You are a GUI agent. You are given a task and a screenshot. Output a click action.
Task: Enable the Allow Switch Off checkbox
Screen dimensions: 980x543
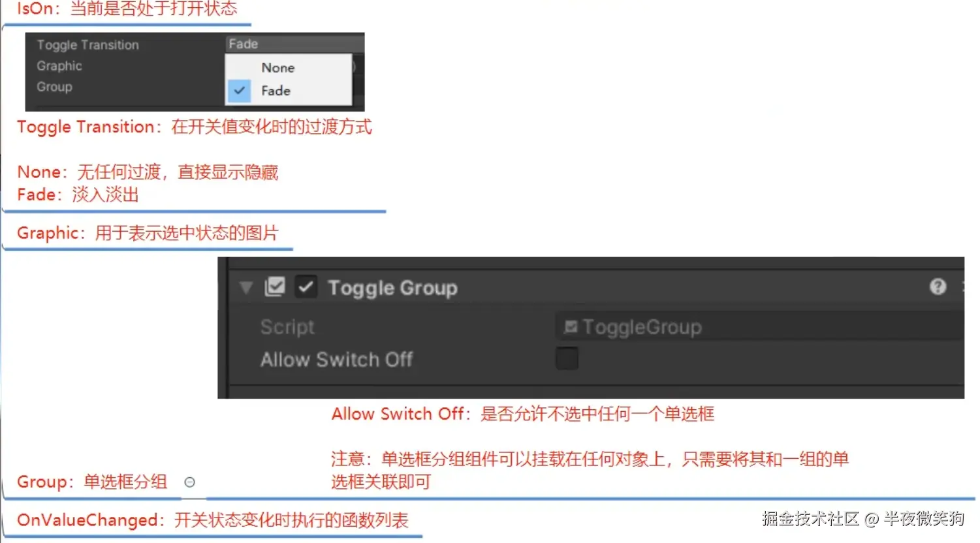click(x=567, y=358)
